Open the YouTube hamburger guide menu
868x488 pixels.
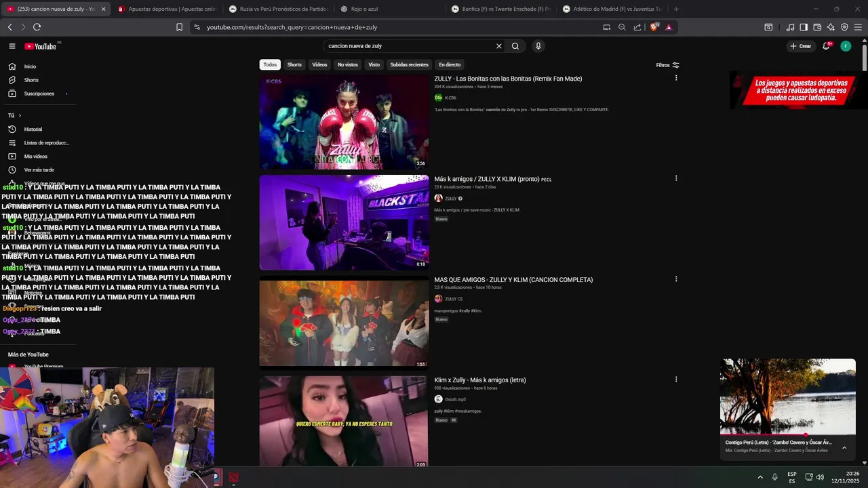click(12, 46)
